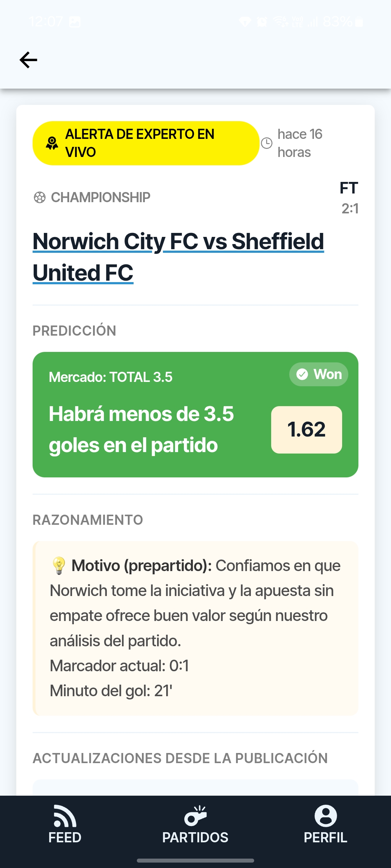The width and height of the screenshot is (391, 868).
Task: Click the Won status badge
Action: pos(319,374)
